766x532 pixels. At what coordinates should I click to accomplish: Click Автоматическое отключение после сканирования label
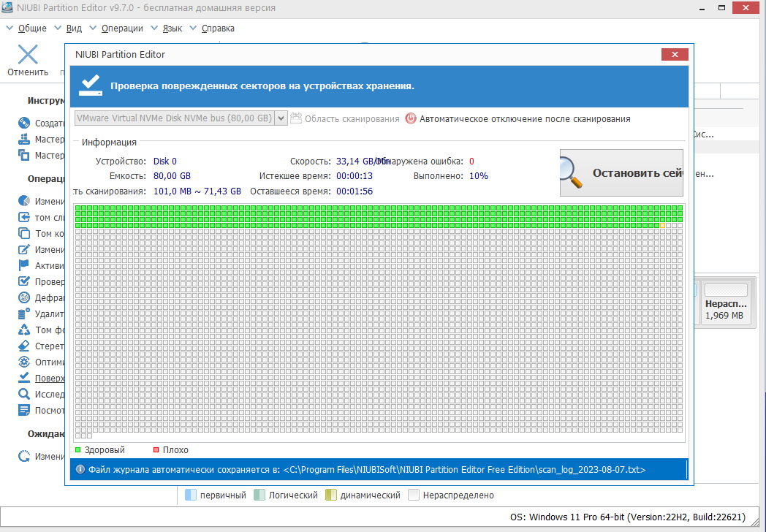click(x=525, y=118)
